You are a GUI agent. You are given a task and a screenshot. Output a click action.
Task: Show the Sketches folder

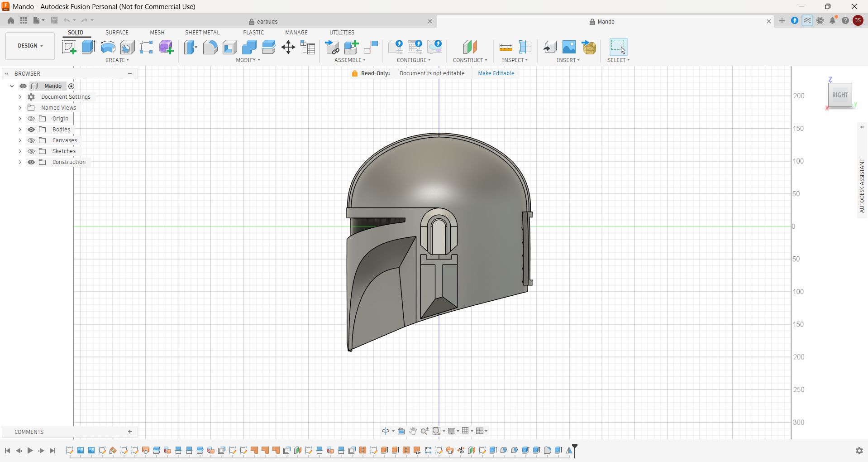pyautogui.click(x=31, y=151)
